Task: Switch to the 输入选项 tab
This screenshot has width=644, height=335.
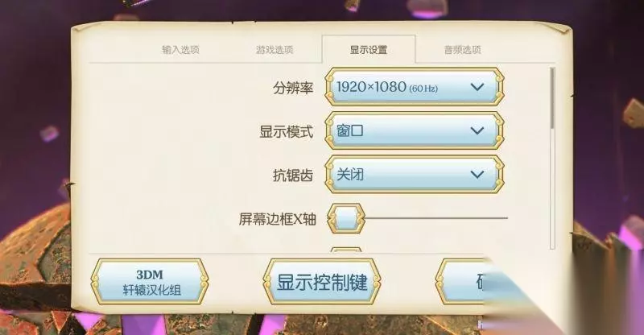Action: tap(180, 50)
